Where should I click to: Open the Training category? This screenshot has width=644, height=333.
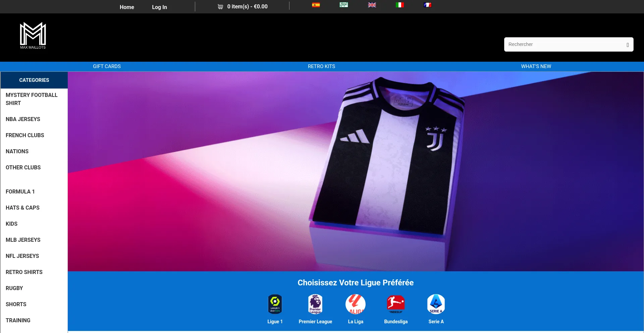click(x=18, y=320)
